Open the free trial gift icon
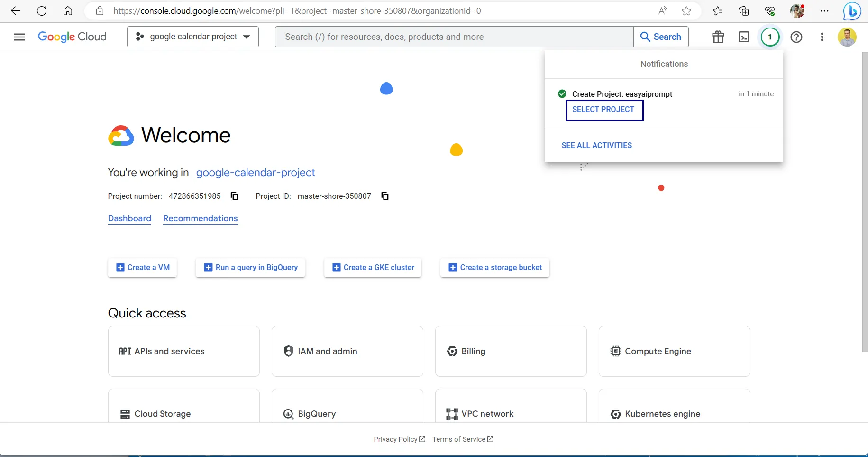This screenshot has width=868, height=457. tap(718, 37)
